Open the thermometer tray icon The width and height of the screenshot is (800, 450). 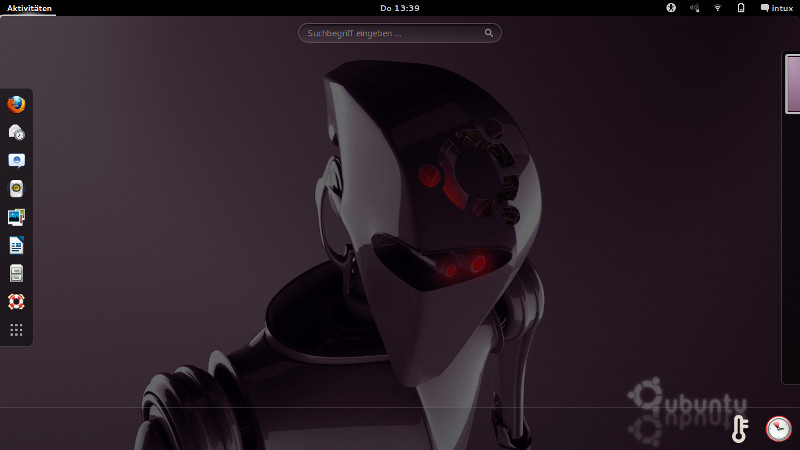[740, 429]
